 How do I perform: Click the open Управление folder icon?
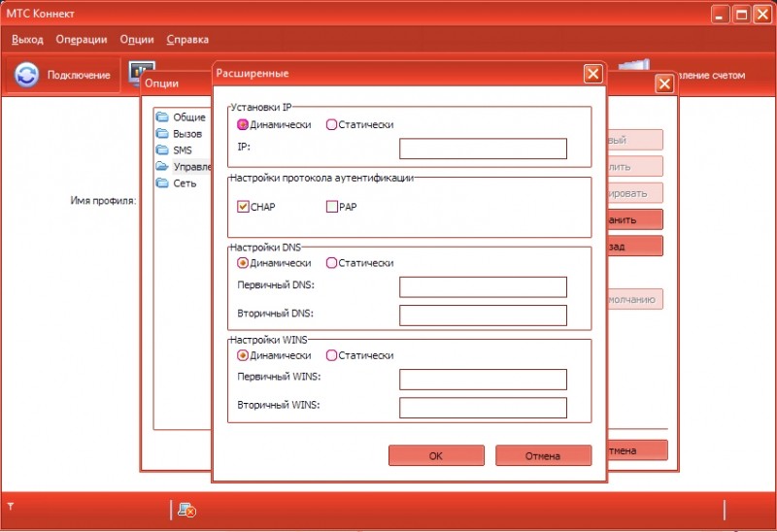coord(162,166)
